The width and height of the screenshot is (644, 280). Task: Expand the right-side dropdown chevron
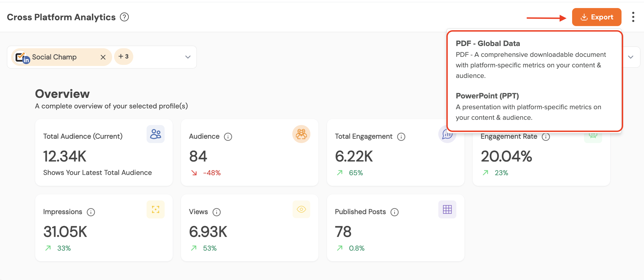tap(631, 57)
